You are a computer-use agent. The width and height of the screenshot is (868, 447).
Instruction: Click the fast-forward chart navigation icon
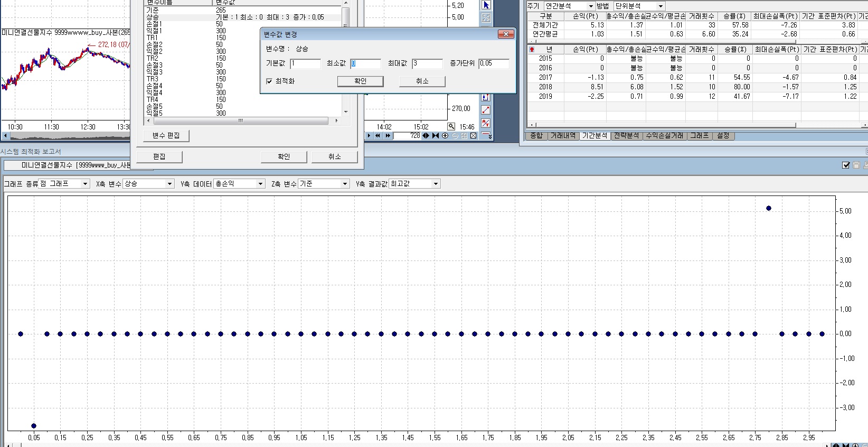(388, 136)
